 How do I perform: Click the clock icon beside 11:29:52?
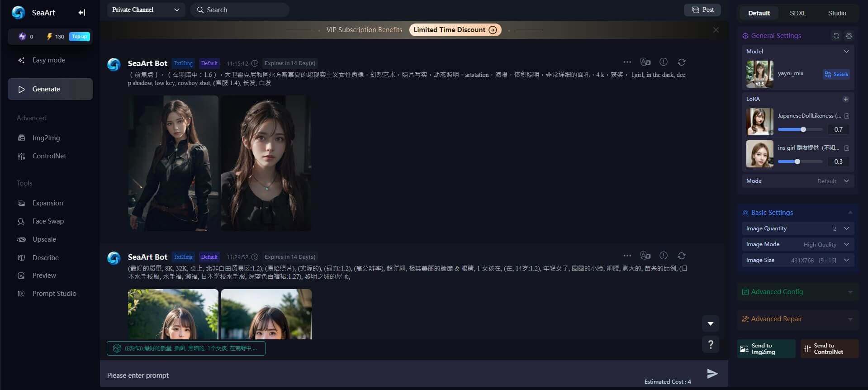tap(255, 257)
